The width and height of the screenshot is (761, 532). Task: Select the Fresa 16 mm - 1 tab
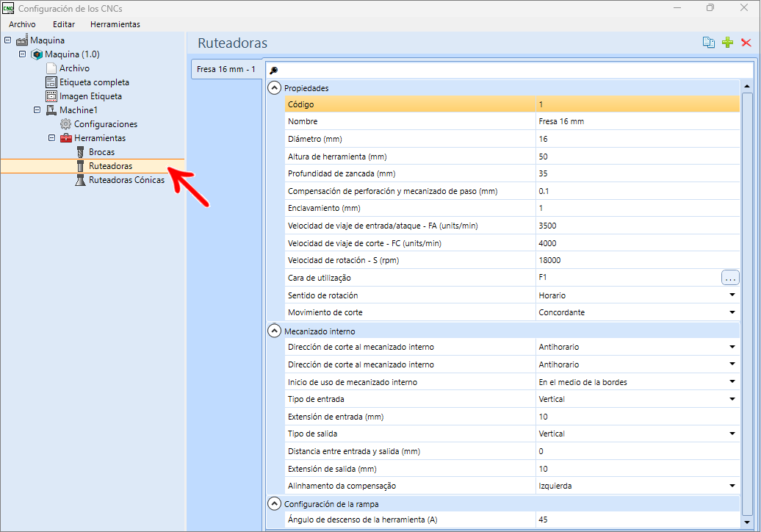[x=226, y=69]
